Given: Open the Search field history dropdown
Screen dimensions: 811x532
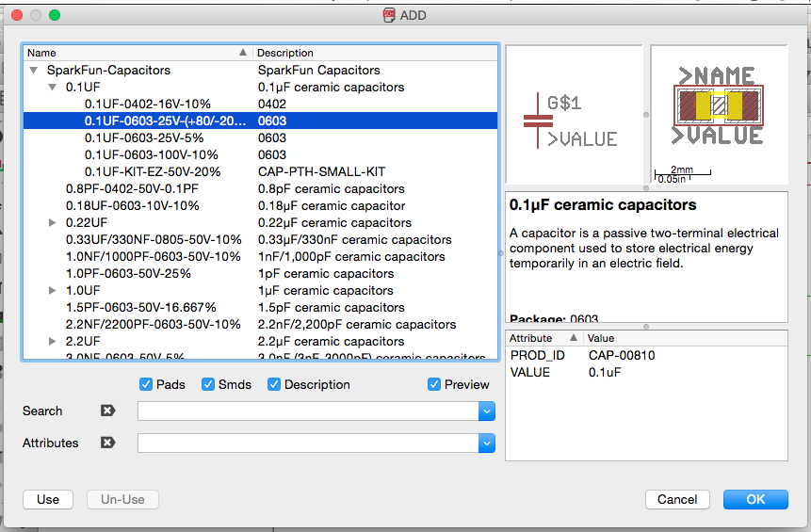Looking at the screenshot, I should tap(487, 411).
